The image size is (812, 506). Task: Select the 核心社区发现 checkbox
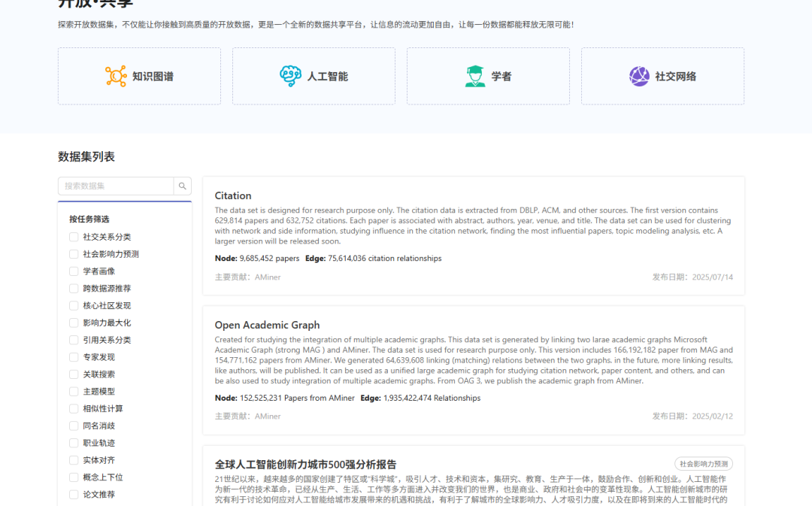[x=74, y=305]
